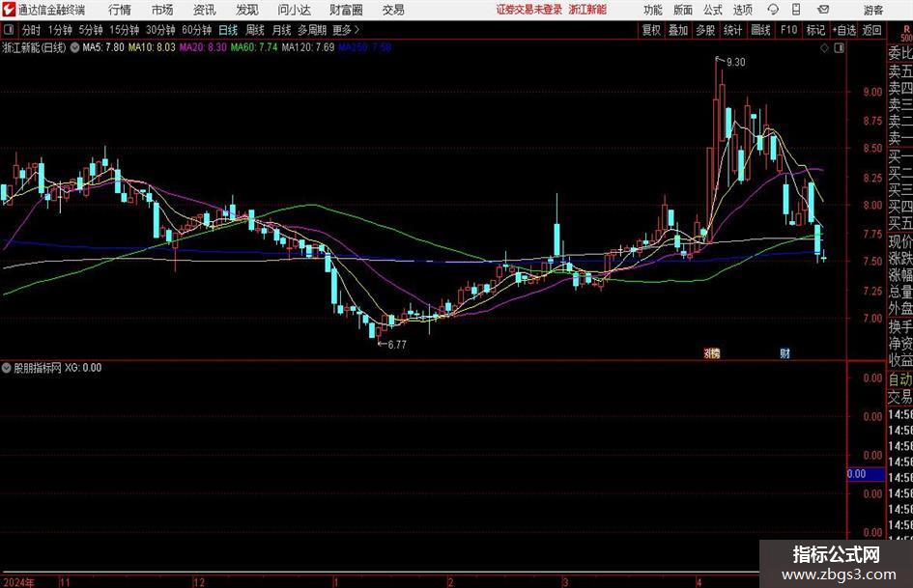Open the 资讯 menu
913x588 pixels.
pyautogui.click(x=205, y=10)
